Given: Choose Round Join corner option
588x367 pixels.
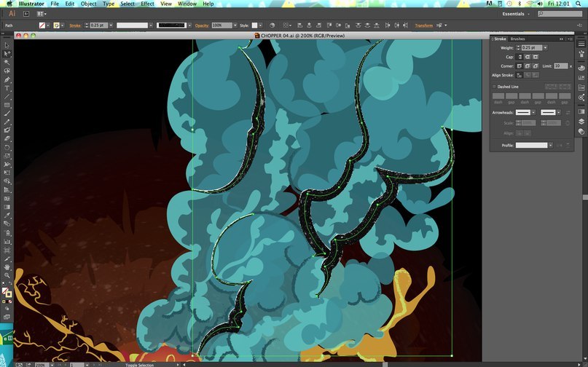Looking at the screenshot, I should tap(528, 66).
